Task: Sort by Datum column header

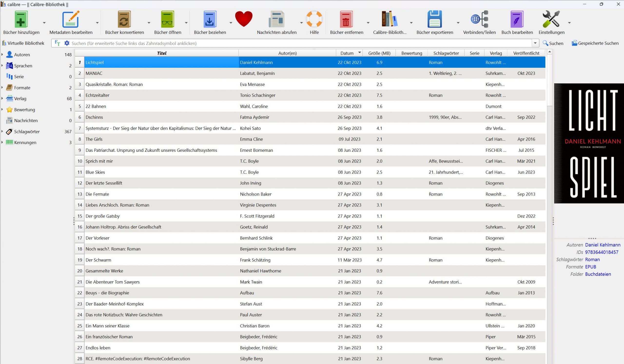Action: (x=349, y=53)
